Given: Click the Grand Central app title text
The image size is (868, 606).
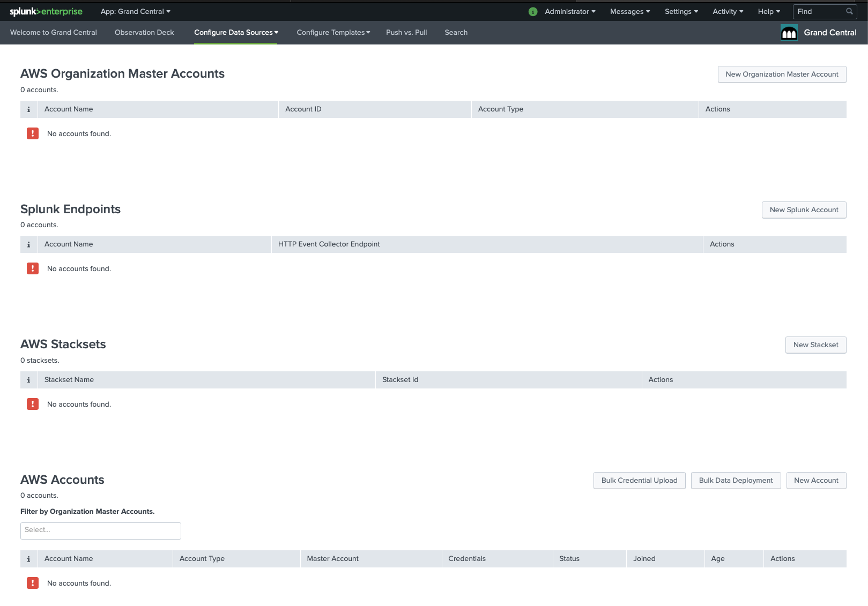Looking at the screenshot, I should click(830, 33).
